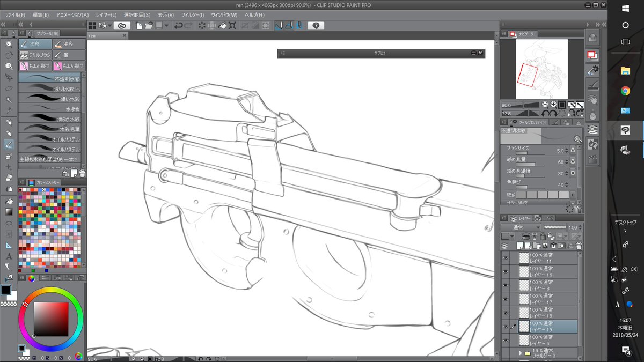Toggle lock layer padlock icon
This screenshot has height=362, width=644.
(x=543, y=236)
